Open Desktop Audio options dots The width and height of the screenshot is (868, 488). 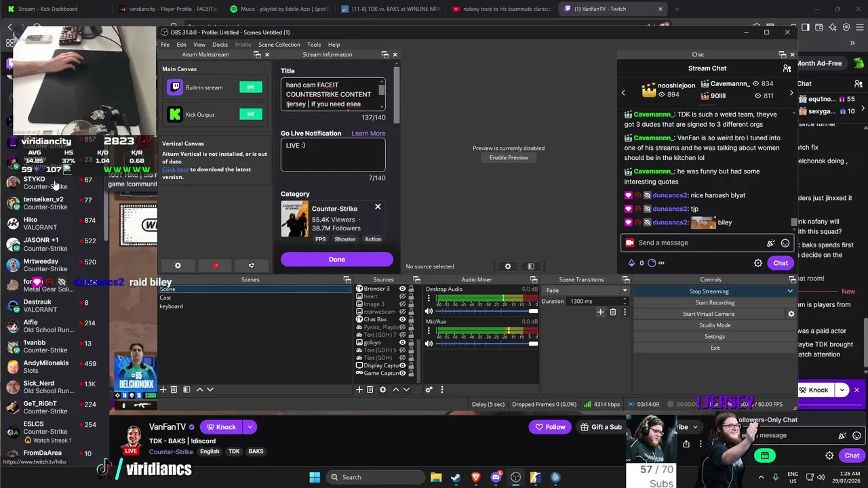429,299
